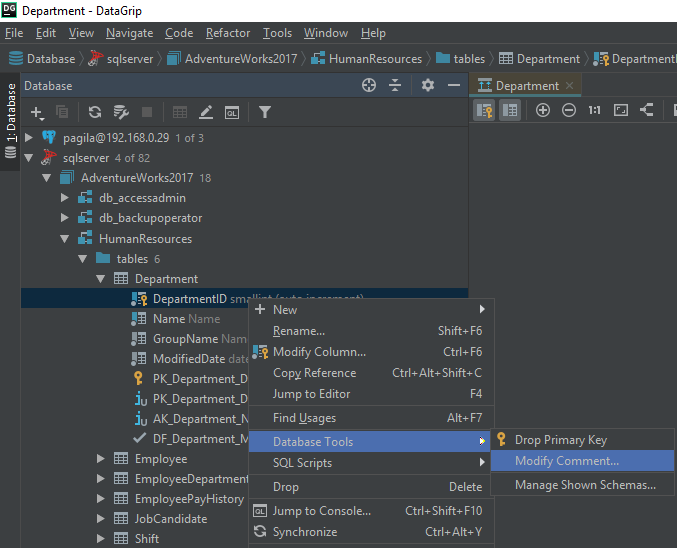Screen dimensions: 677x548
Task: Click the refresh icon in Database toolbar
Action: point(95,113)
